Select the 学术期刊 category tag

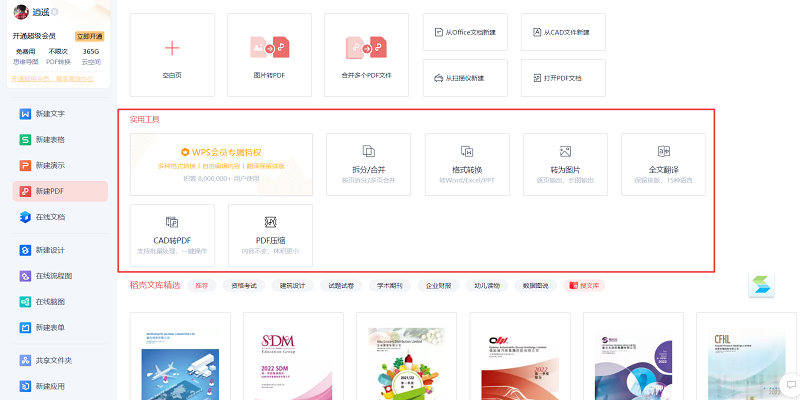[389, 286]
